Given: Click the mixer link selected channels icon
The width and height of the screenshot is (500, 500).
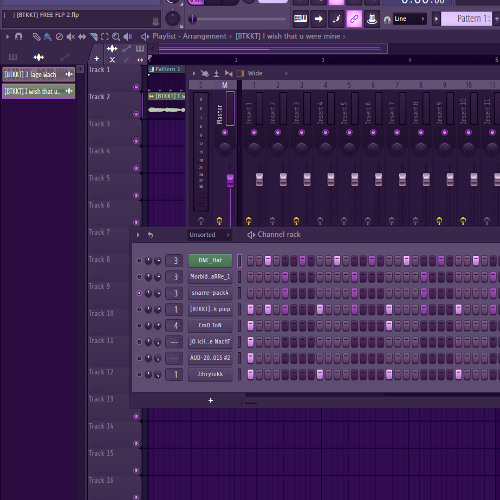Looking at the screenshot, I should (x=204, y=73).
